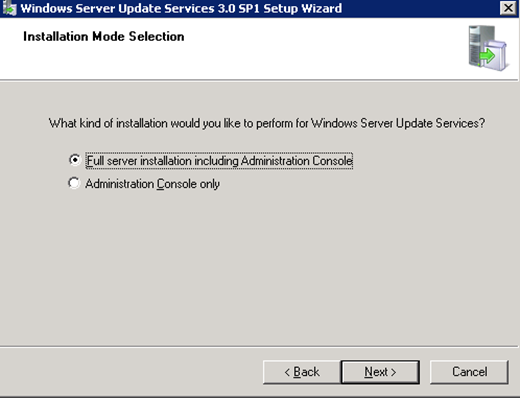
Task: Cancel the WSUS setup wizard
Action: click(469, 372)
